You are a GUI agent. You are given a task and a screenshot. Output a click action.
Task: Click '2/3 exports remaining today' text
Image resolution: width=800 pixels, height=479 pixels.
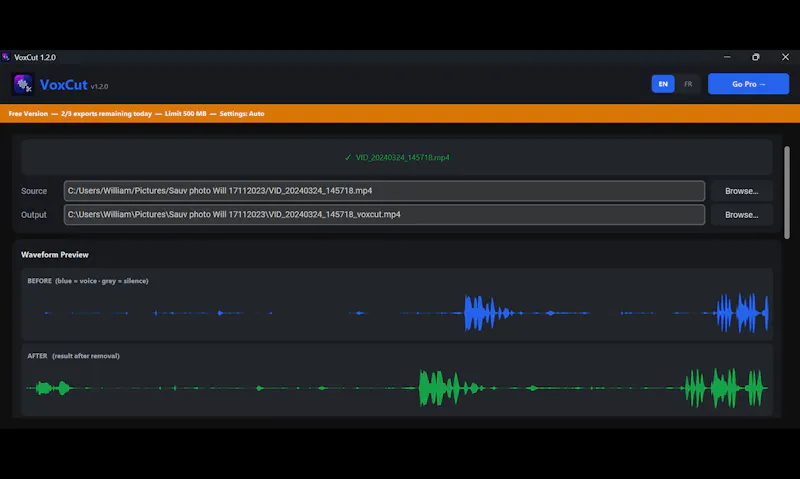click(106, 114)
